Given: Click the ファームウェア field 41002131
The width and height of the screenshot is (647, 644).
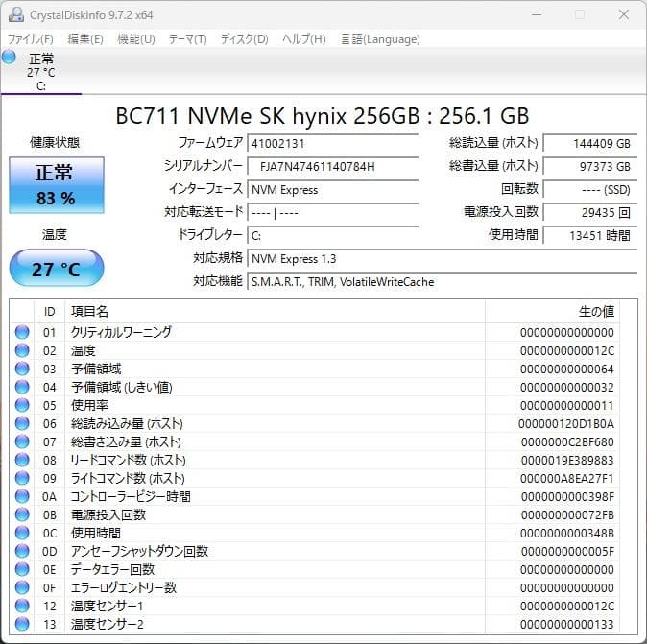Looking at the screenshot, I should (x=332, y=144).
